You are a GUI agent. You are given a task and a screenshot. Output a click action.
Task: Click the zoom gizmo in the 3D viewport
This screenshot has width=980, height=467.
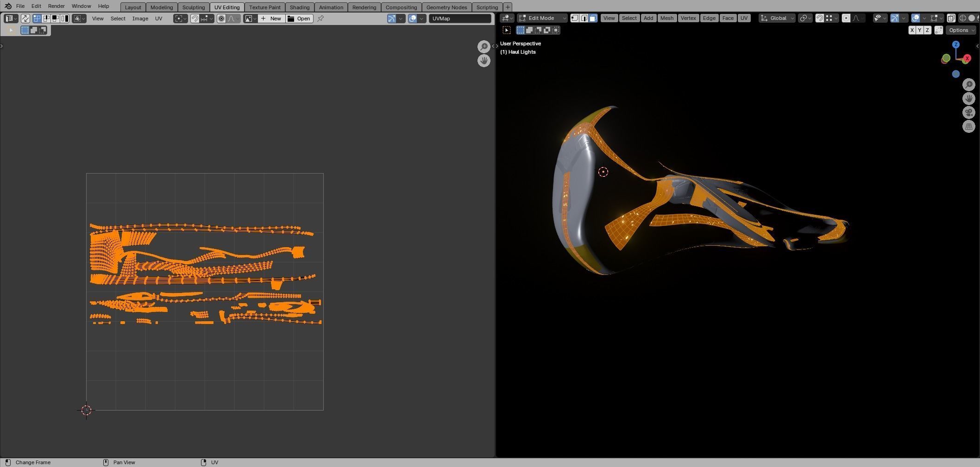click(969, 84)
